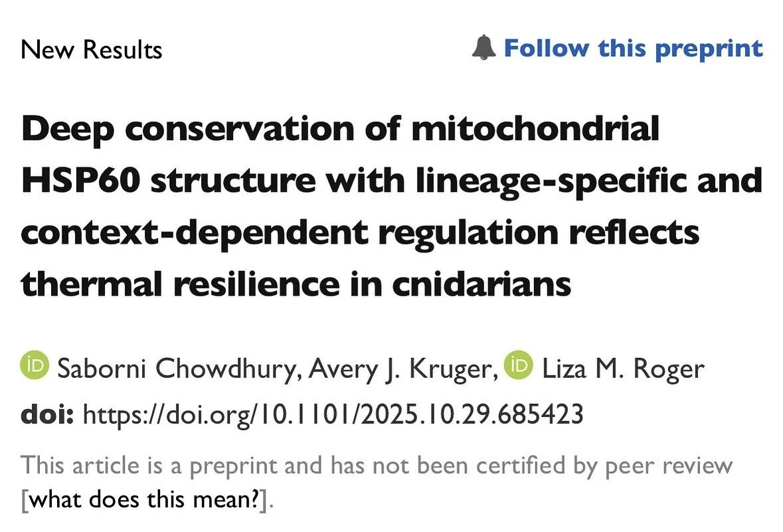Click the word 'mitochondrial' in the heading

(x=535, y=128)
